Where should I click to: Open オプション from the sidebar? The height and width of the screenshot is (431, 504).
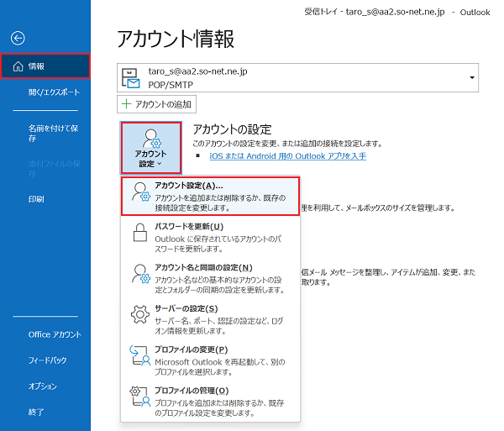coord(42,386)
